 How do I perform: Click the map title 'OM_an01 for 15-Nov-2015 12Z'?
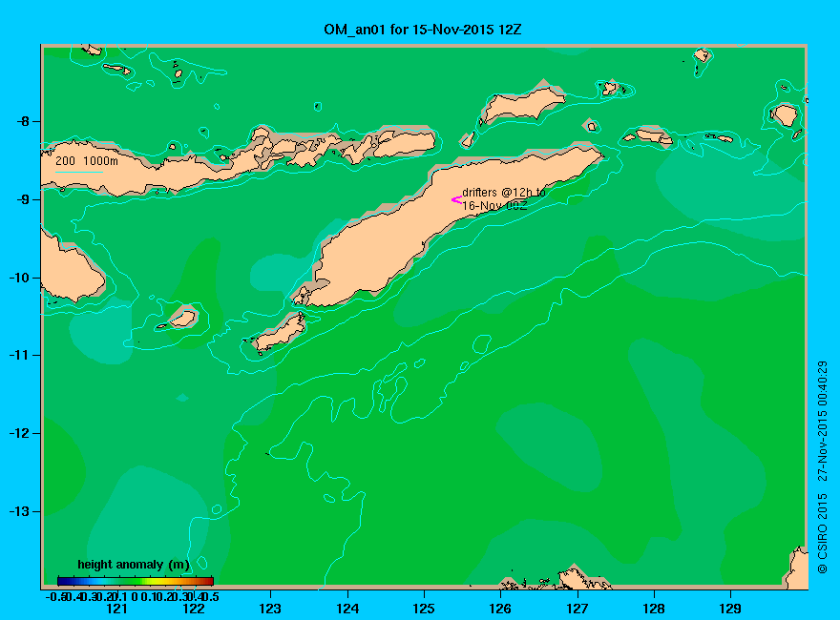pos(422,30)
